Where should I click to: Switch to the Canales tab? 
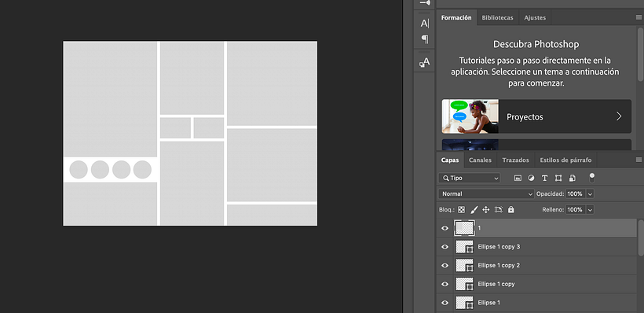click(480, 160)
